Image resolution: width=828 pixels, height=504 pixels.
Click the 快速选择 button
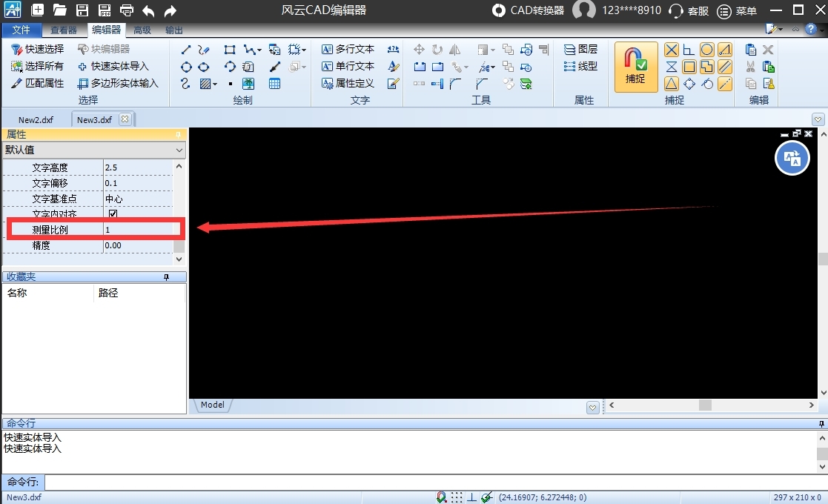point(38,49)
